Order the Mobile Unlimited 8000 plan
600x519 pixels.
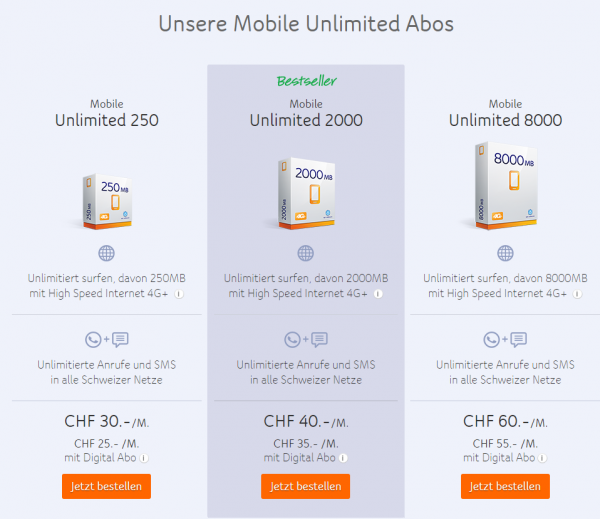click(x=505, y=486)
